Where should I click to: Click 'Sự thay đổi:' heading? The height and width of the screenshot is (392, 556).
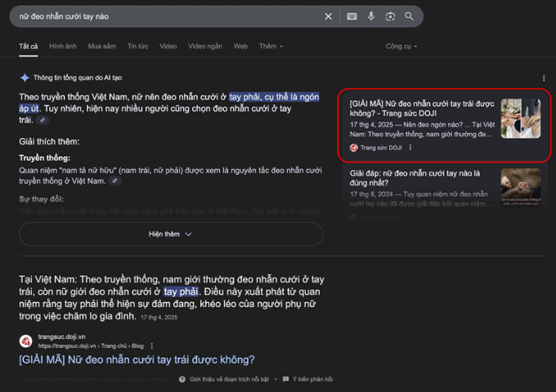(42, 199)
